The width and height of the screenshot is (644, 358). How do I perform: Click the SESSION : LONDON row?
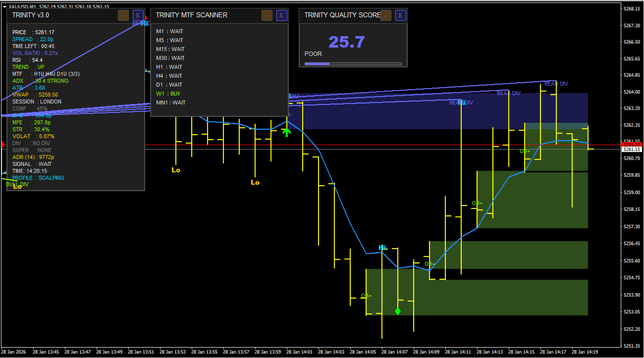[37, 102]
